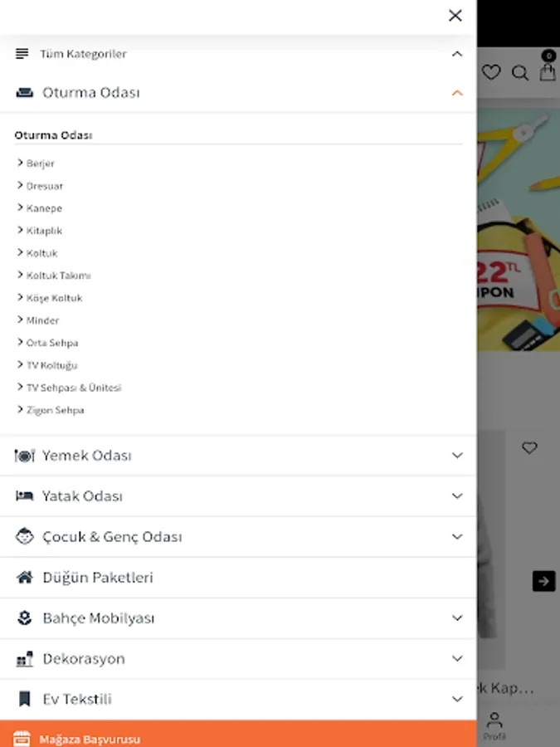
Task: Open the 22 TL coupon banner
Action: pos(519,230)
